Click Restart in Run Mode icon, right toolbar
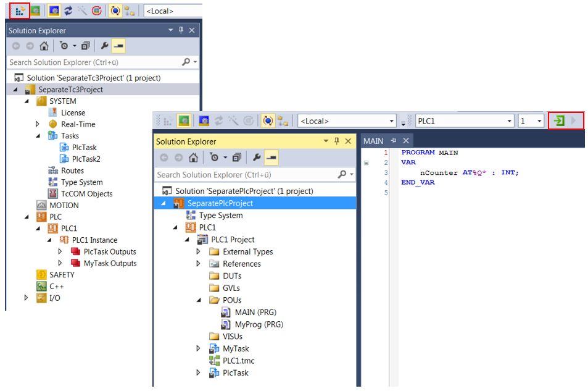Screen dimensions: 588x391 tap(184, 121)
